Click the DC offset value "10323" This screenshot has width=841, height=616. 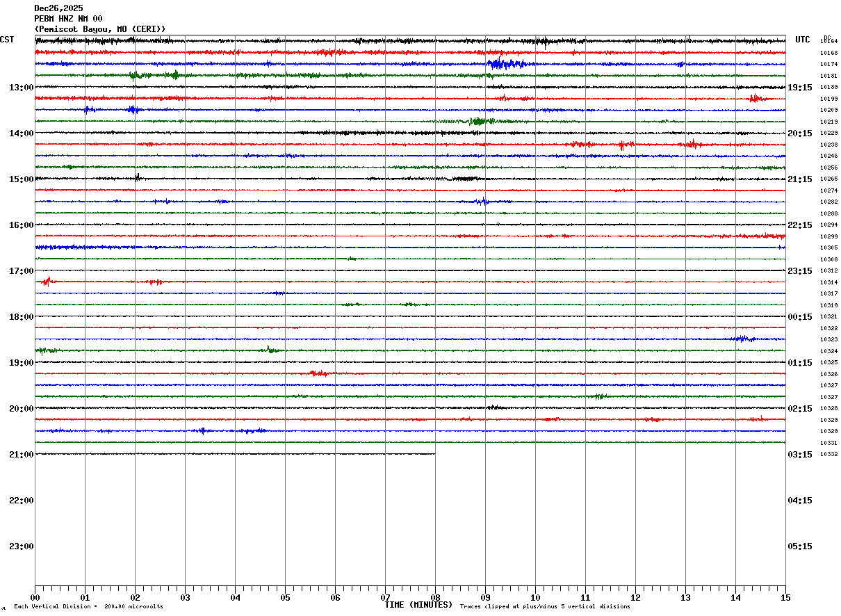pos(829,340)
